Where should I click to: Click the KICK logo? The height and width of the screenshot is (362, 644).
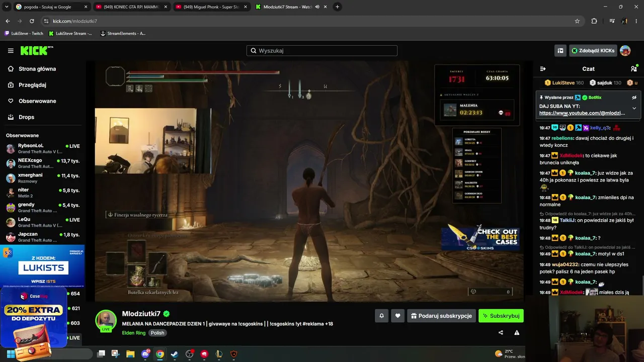coord(37,51)
